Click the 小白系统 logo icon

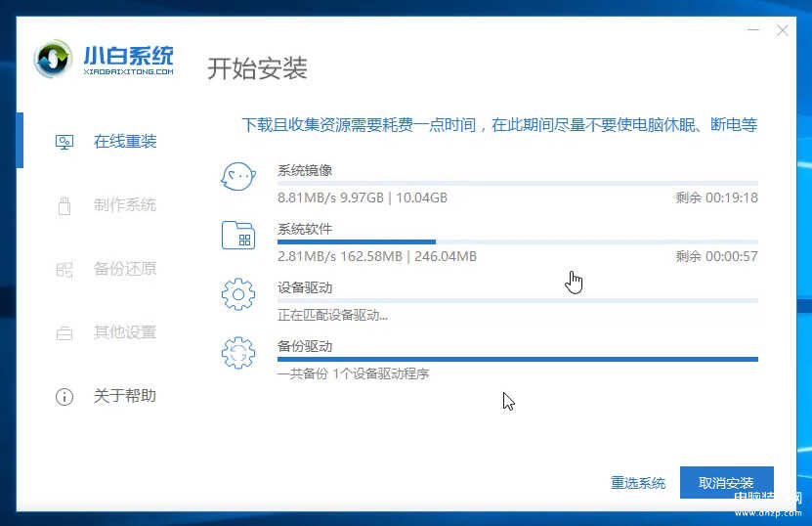pos(52,59)
